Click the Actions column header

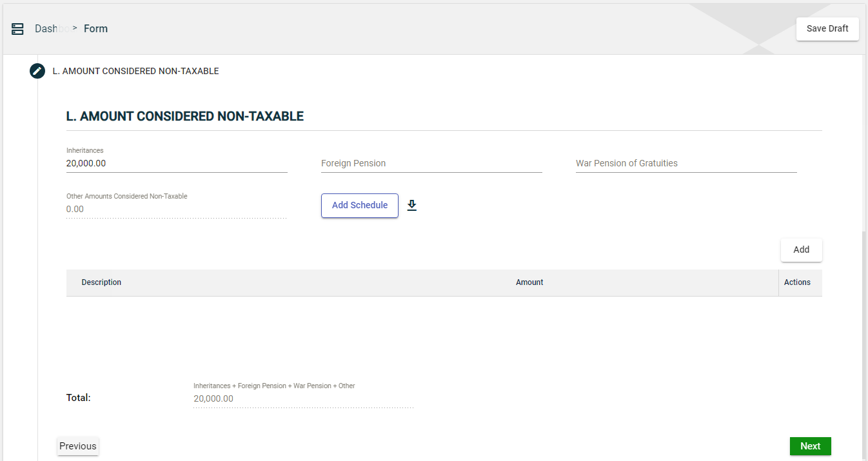(797, 282)
